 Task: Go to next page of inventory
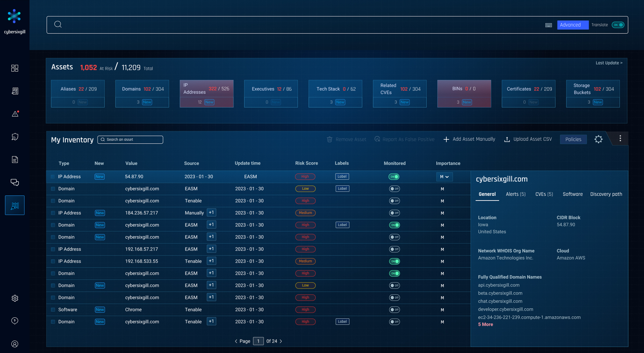click(x=281, y=341)
